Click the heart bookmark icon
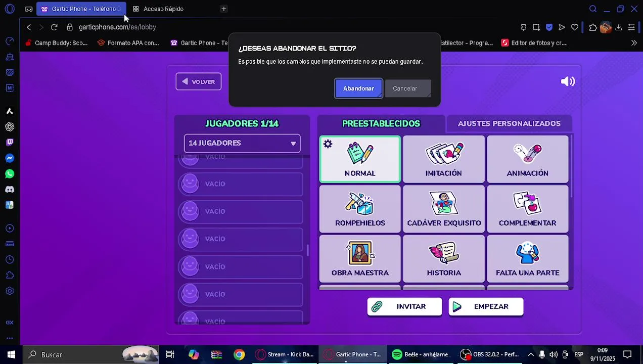 [x=575, y=27]
